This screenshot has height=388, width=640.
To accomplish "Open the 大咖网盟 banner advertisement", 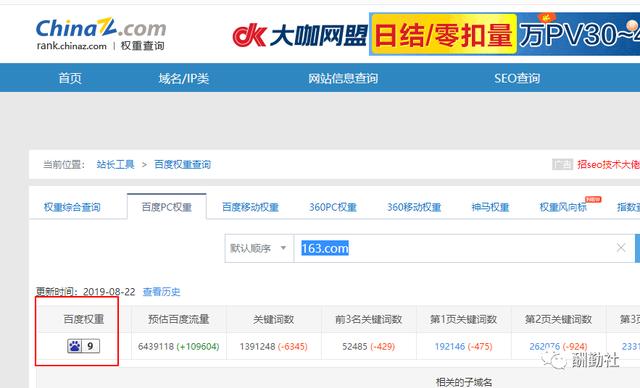I will 436,34.
